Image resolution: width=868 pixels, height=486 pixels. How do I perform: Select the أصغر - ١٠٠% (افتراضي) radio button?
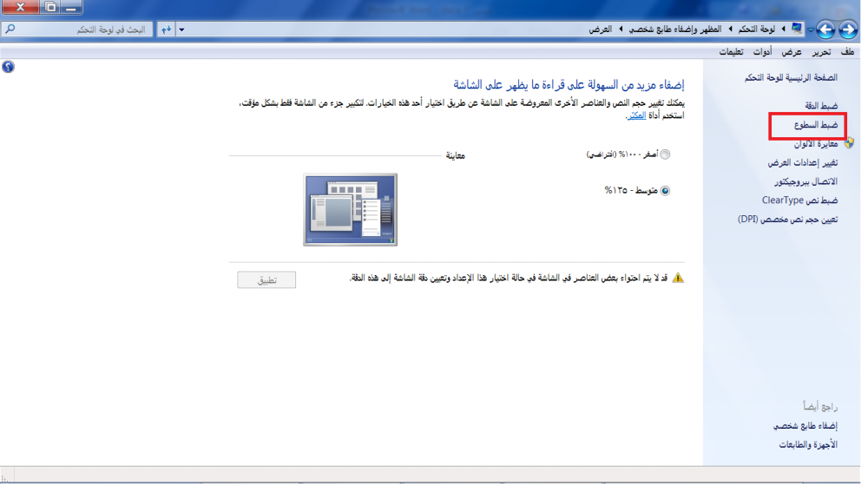tap(666, 154)
